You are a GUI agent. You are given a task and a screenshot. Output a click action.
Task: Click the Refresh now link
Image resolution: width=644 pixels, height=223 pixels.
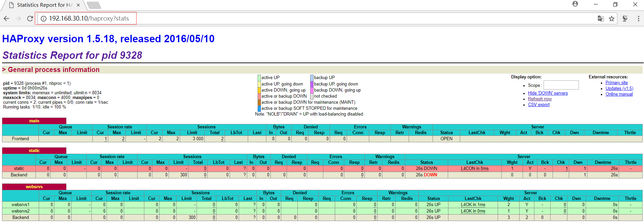point(540,99)
